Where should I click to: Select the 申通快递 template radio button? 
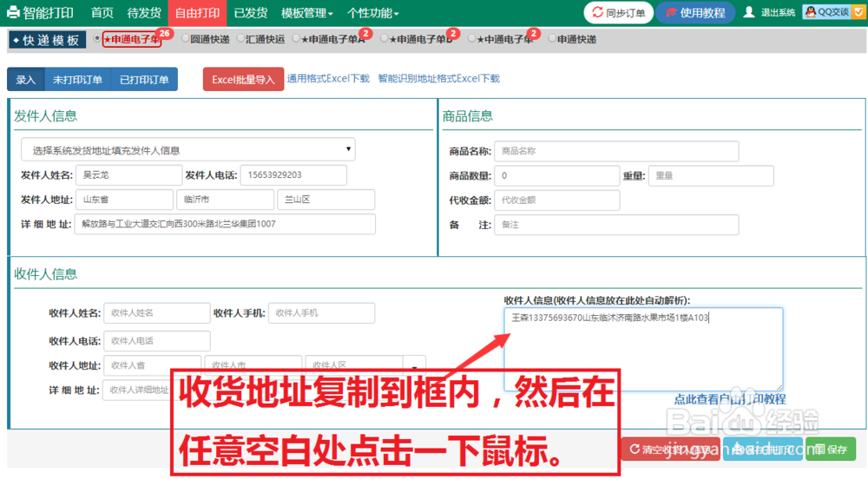click(552, 38)
